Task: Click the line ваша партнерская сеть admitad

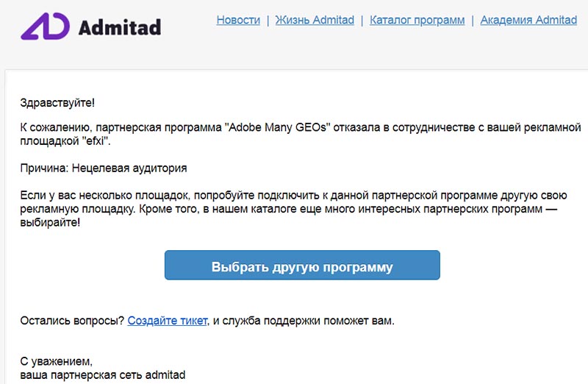Action: tap(103, 374)
